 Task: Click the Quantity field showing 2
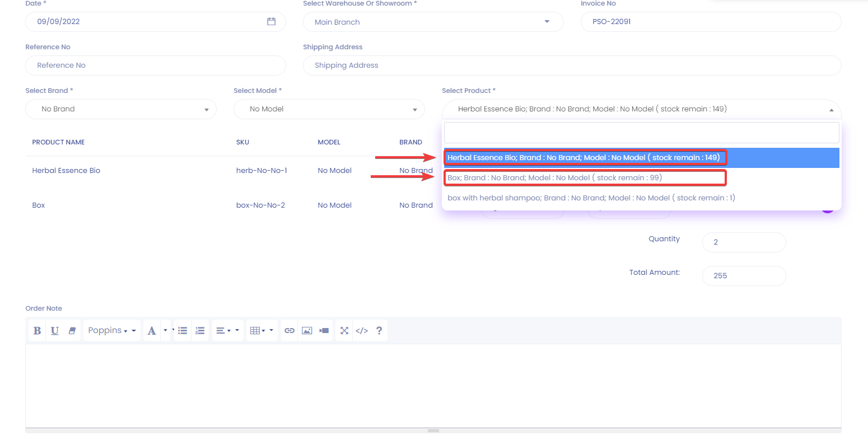point(744,242)
